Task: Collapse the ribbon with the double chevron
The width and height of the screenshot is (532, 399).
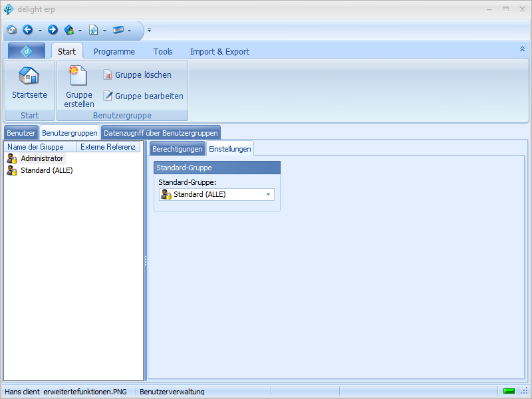Action: pos(522,49)
